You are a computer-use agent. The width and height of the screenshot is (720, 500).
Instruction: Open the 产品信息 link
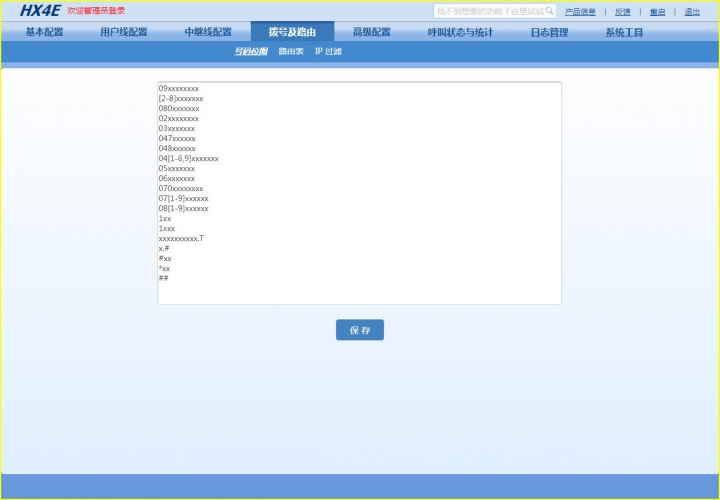coord(580,12)
